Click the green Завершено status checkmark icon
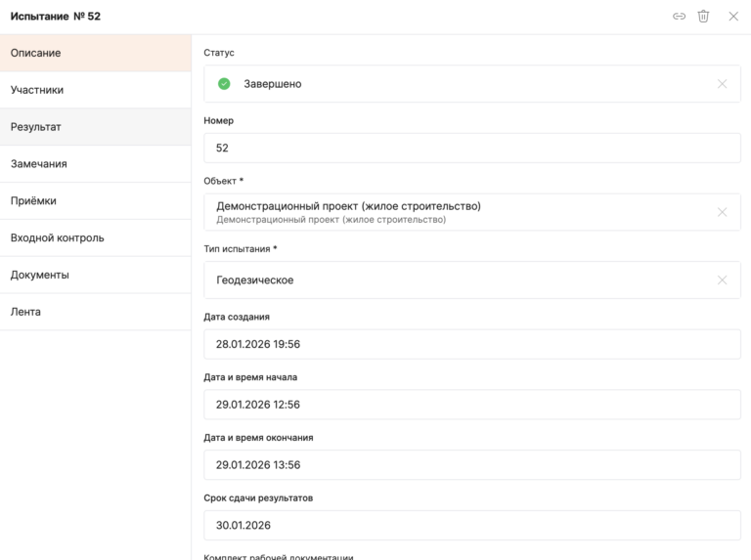Screen dimensions: 751x560 [x=224, y=84]
